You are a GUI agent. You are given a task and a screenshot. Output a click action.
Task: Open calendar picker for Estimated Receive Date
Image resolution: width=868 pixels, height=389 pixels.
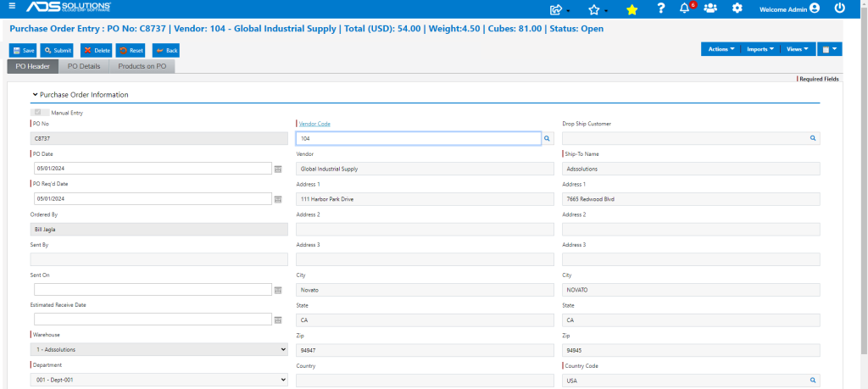pos(278,320)
